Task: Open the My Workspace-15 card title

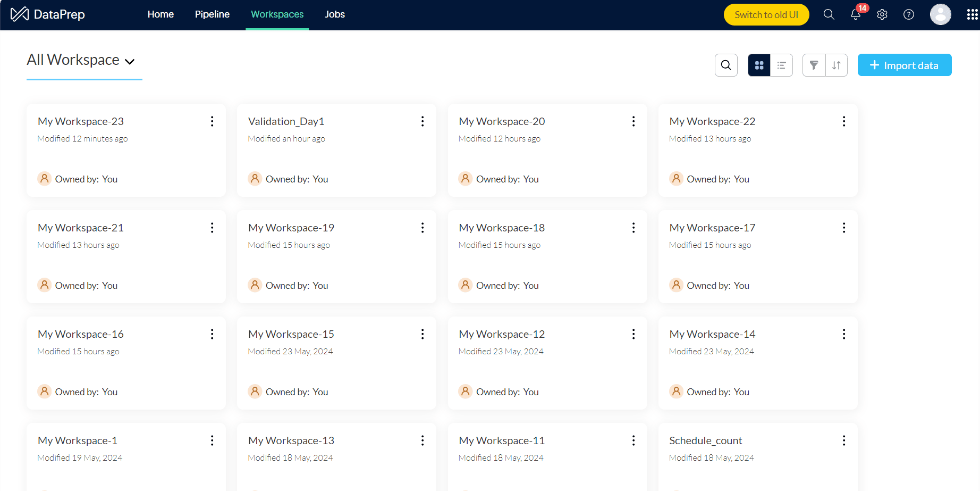Action: coord(291,334)
